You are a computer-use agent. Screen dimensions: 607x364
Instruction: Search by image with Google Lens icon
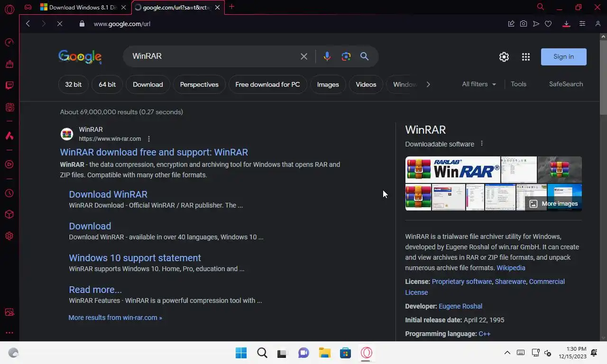[x=346, y=56]
